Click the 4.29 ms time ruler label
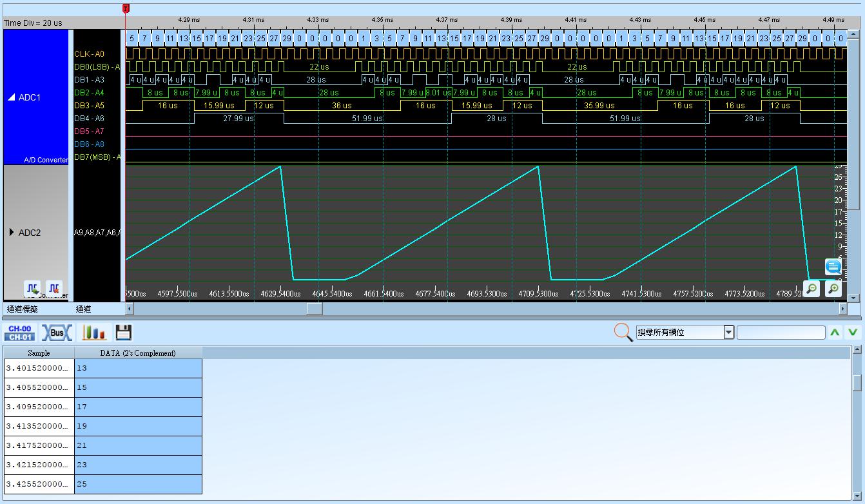The image size is (865, 504). point(189,20)
